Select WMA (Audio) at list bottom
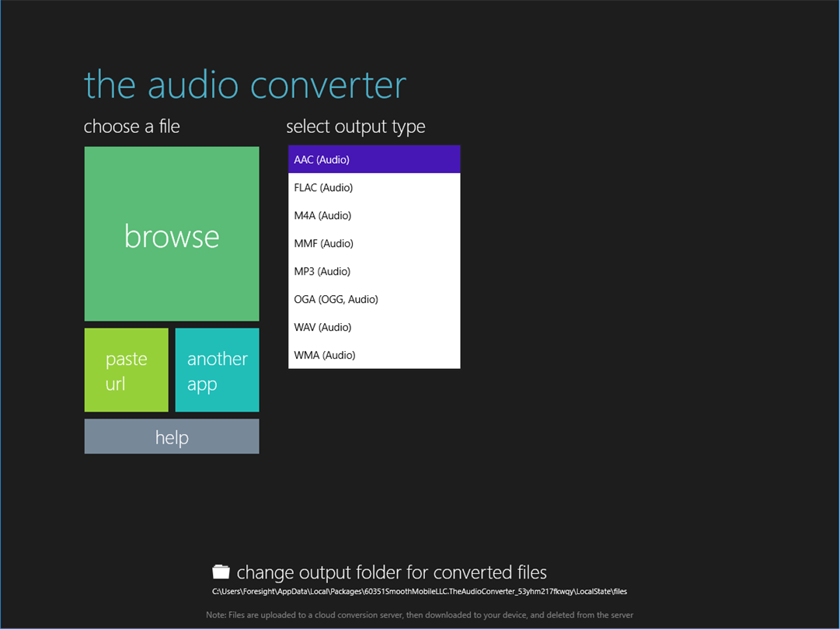This screenshot has height=629, width=840. (x=374, y=354)
